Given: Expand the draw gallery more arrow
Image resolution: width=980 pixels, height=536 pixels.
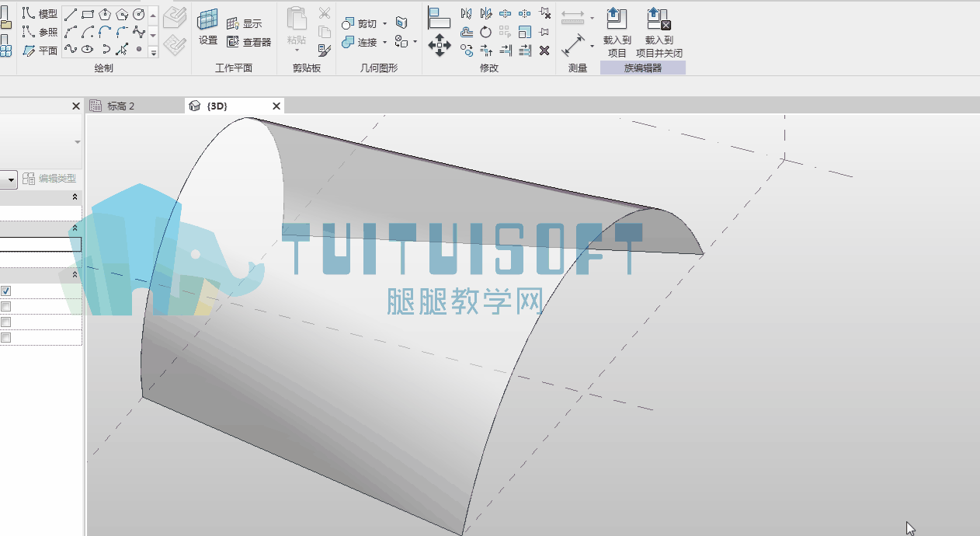Looking at the screenshot, I should point(153,52).
